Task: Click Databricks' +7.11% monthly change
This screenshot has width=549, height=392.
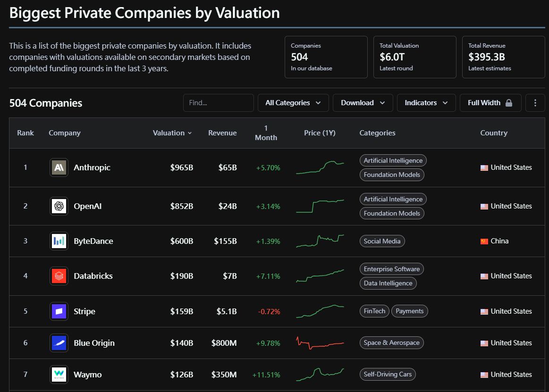Action: pos(268,276)
